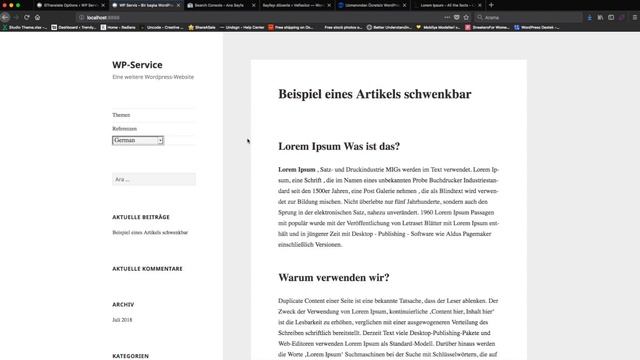Click the Arama search box in toolbar
The height and width of the screenshot is (360, 640).
pyautogui.click(x=529, y=18)
